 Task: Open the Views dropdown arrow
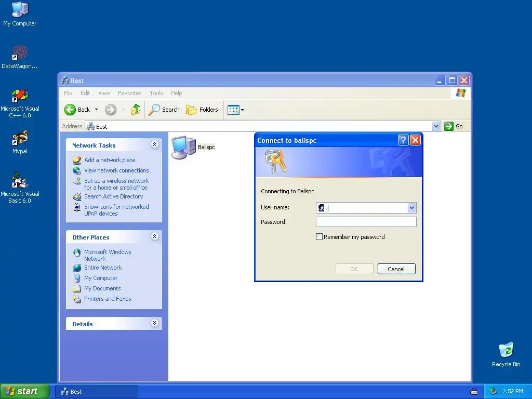coord(242,110)
